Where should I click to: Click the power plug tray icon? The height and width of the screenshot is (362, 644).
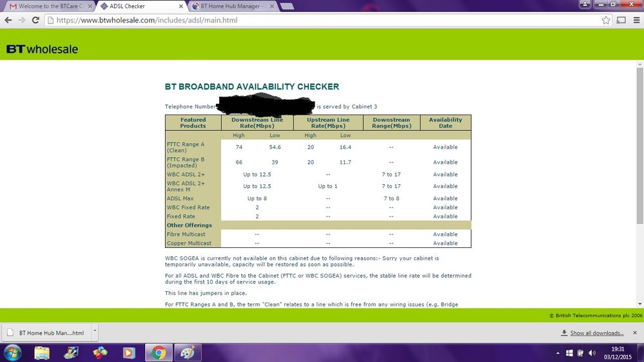[x=580, y=353]
